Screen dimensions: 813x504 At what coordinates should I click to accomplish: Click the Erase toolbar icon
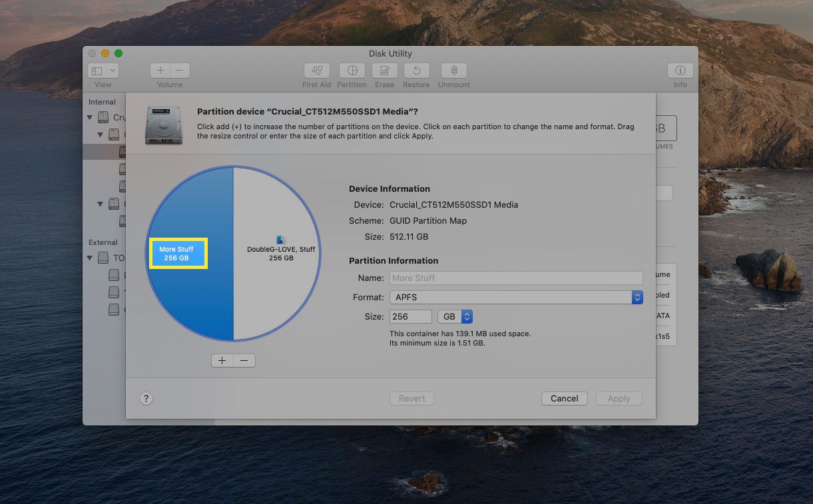(384, 71)
